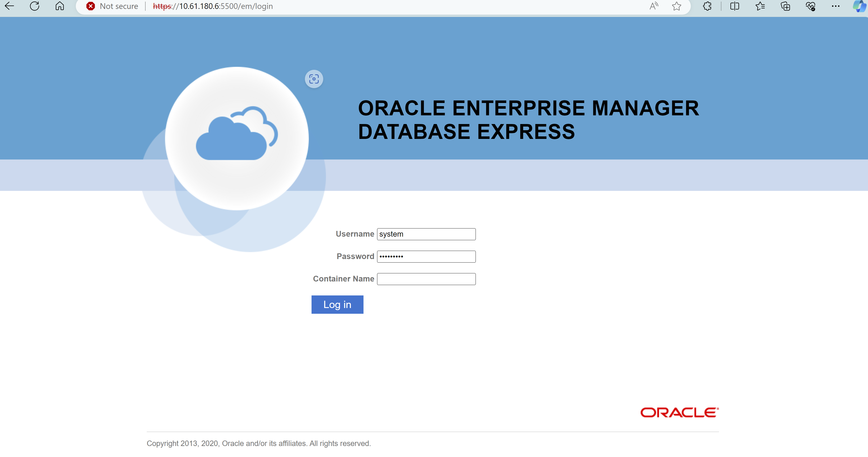This screenshot has height=457, width=868.
Task: Open Read aloud in address bar
Action: (654, 6)
